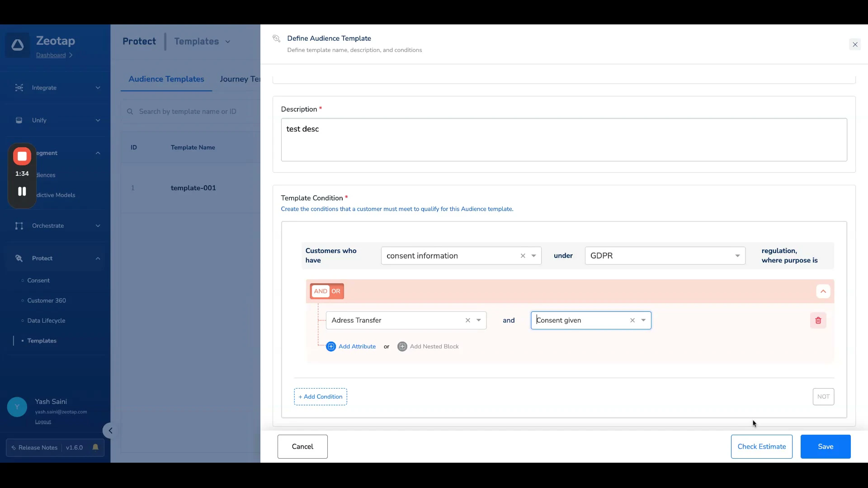Click the Add Nested Block icon
This screenshot has width=868, height=488.
[x=402, y=347]
